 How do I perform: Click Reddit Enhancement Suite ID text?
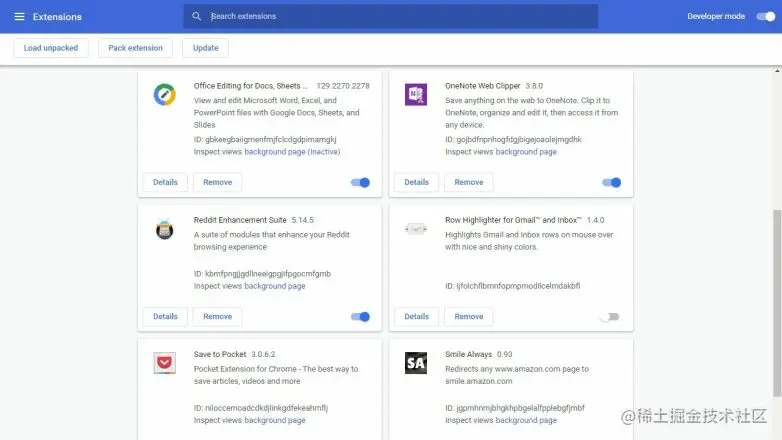[262, 274]
